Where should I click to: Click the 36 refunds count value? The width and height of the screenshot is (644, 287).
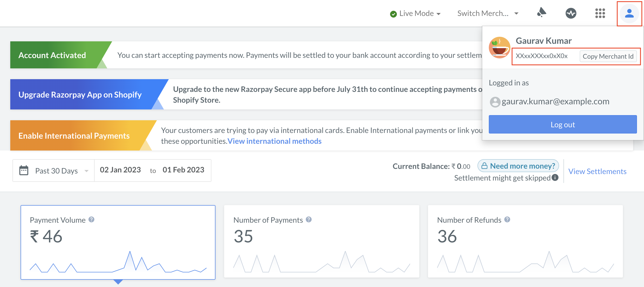point(447,236)
